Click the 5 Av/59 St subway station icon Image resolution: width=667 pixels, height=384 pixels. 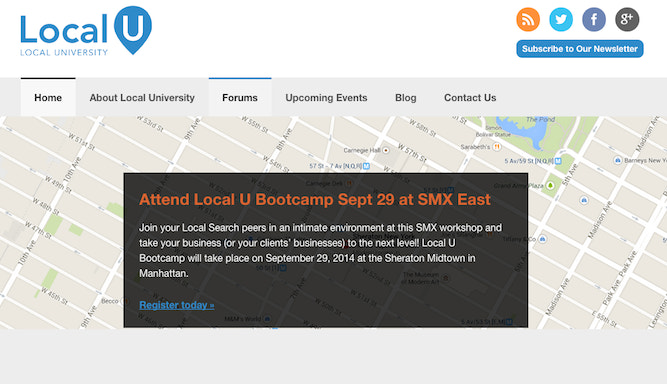click(x=558, y=161)
